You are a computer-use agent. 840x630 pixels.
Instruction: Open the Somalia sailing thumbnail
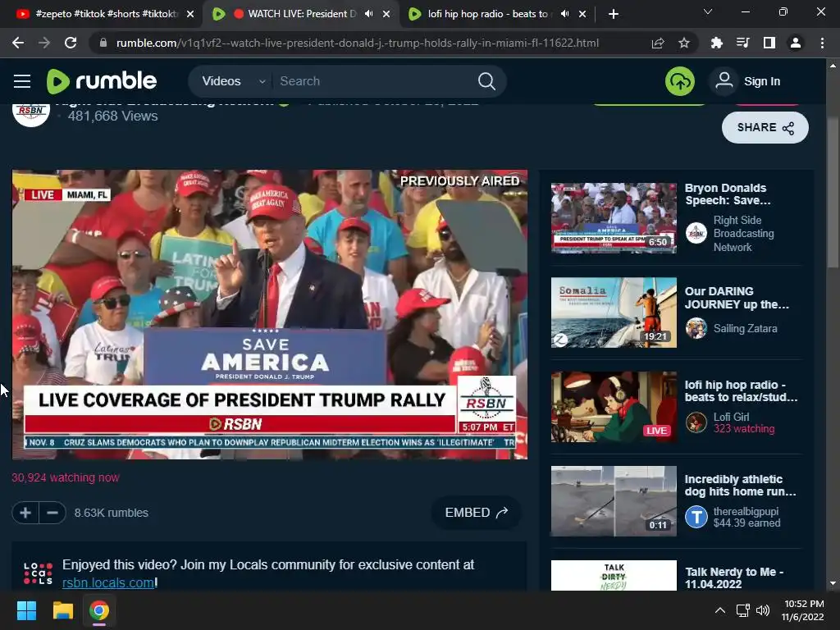614,313
